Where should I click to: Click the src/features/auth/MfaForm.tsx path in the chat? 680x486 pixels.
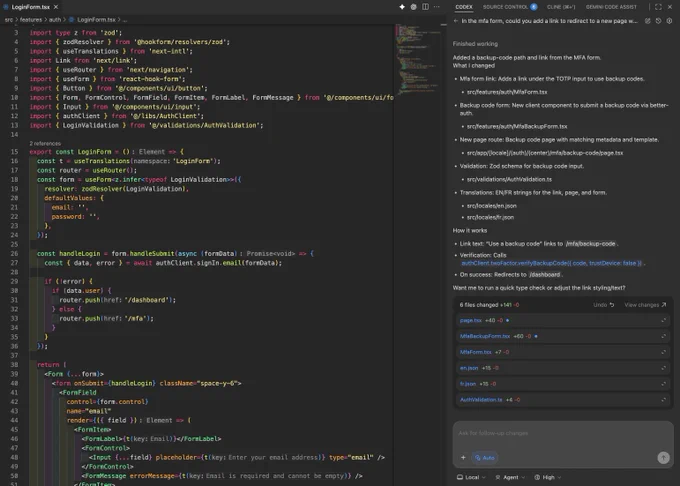click(507, 92)
